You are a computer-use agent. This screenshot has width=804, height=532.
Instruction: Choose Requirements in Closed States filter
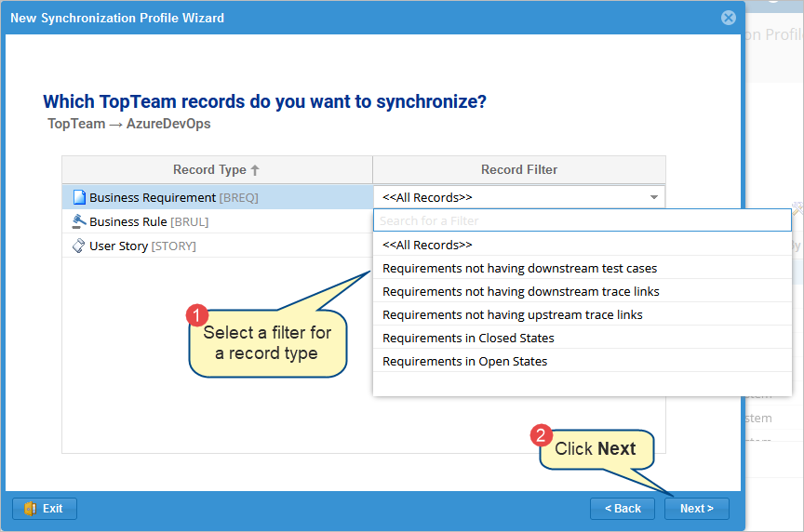pos(468,338)
